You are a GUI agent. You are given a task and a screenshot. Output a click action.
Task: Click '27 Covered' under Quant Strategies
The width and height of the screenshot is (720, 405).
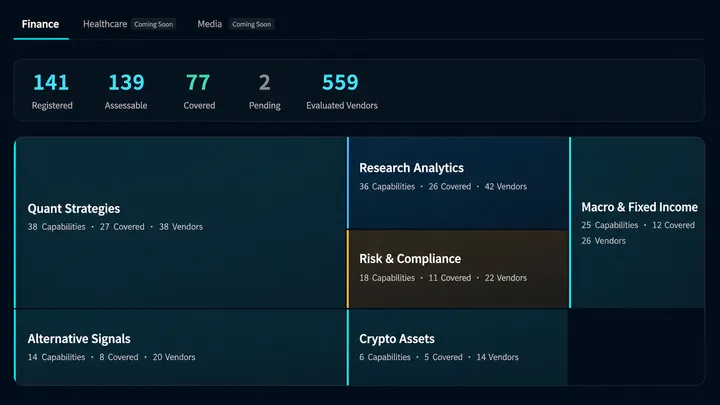122,227
